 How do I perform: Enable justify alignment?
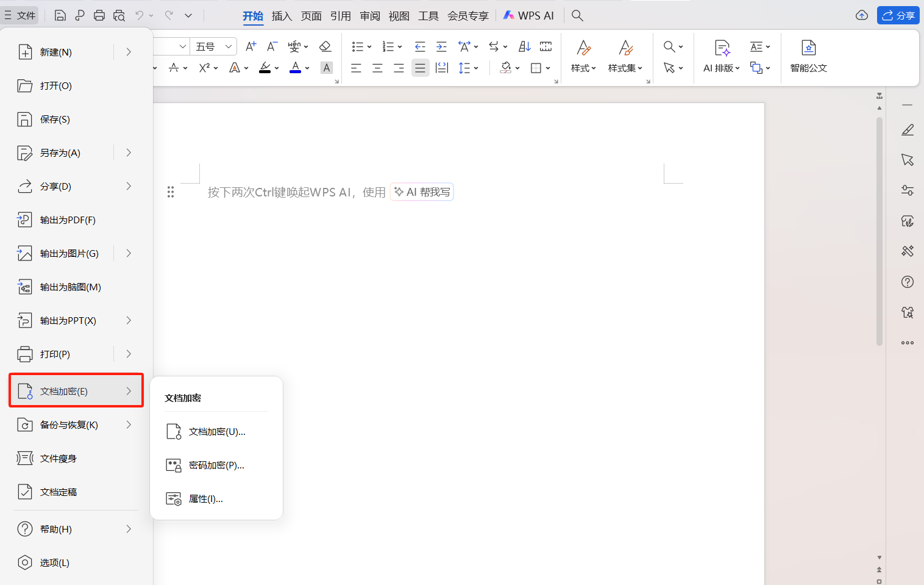pyautogui.click(x=420, y=68)
